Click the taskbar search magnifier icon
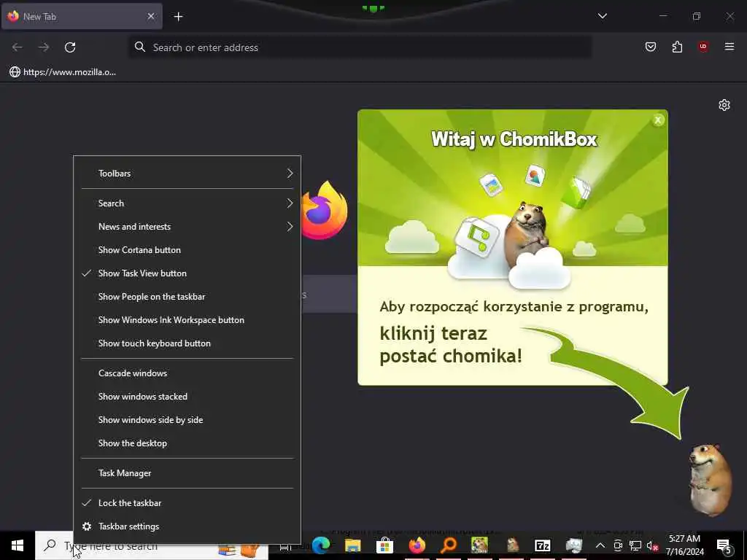The height and width of the screenshot is (560, 747). pyautogui.click(x=50, y=545)
